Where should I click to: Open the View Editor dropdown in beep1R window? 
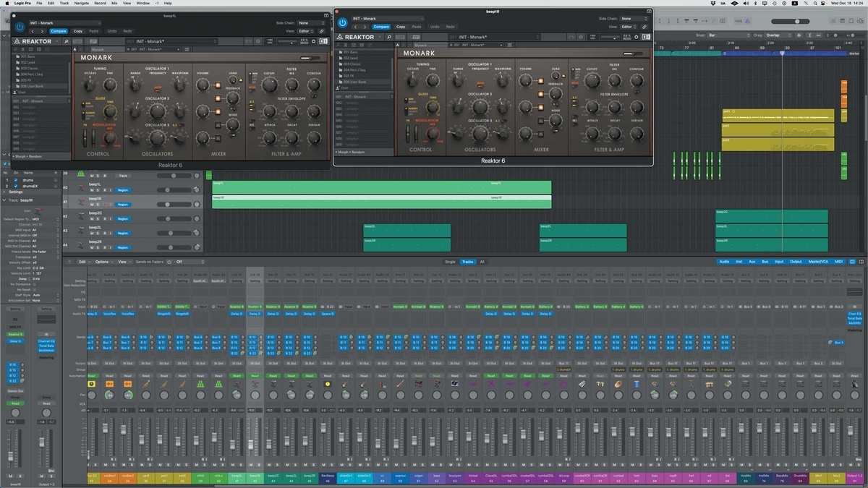629,27
